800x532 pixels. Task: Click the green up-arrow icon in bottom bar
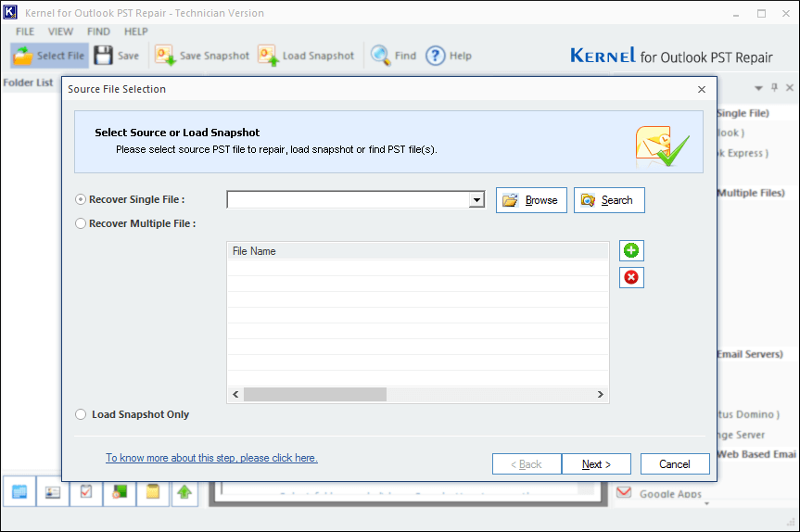(184, 492)
